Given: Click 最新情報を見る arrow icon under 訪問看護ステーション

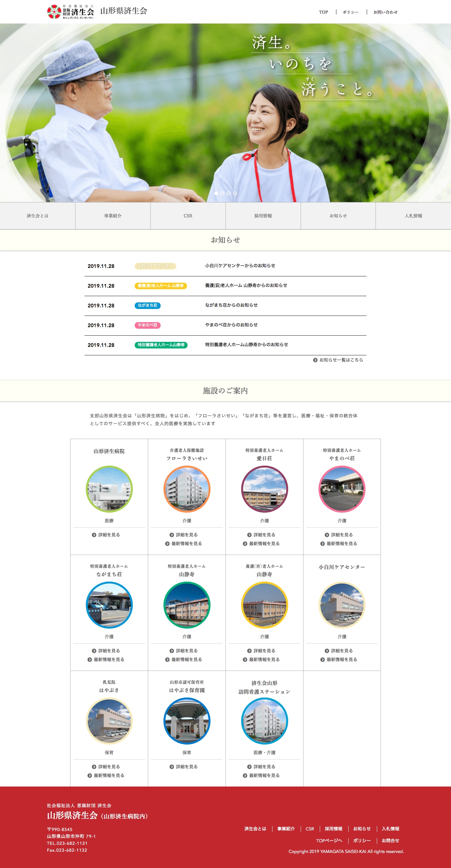Looking at the screenshot, I should click(245, 775).
